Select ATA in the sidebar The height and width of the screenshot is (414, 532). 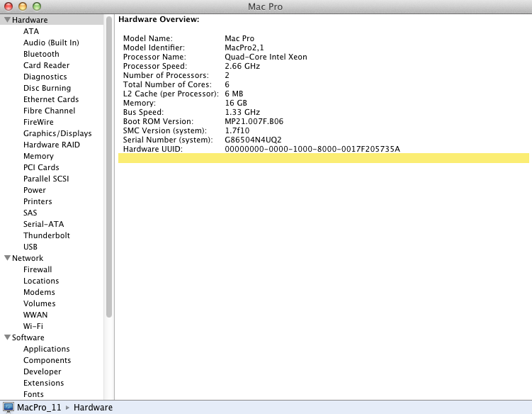click(x=31, y=31)
